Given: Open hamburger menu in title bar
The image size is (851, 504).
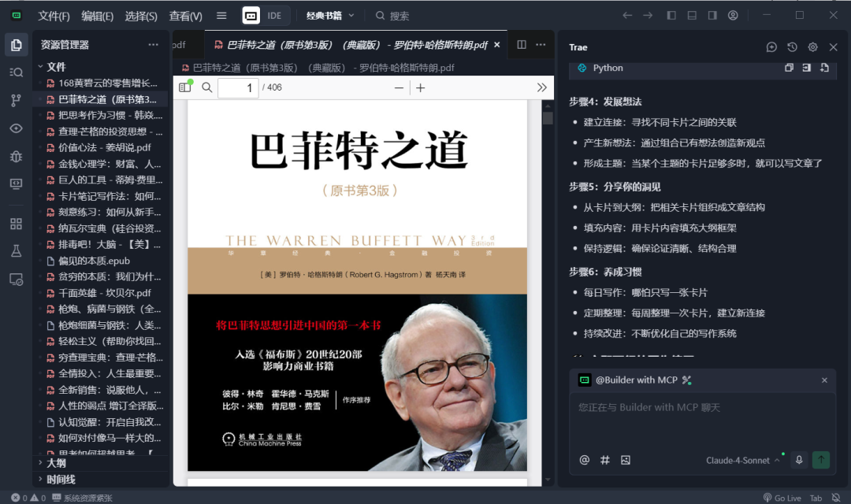Looking at the screenshot, I should pos(221,16).
